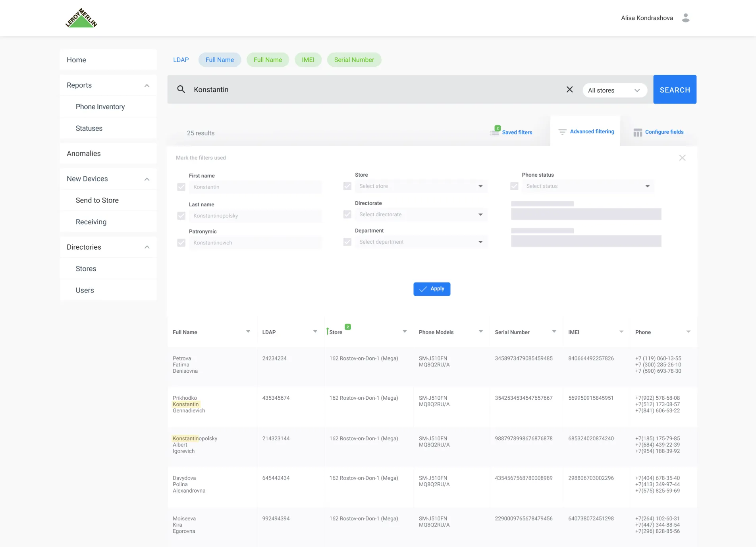Click the Configure fields columns icon
The width and height of the screenshot is (756, 547).
(638, 132)
